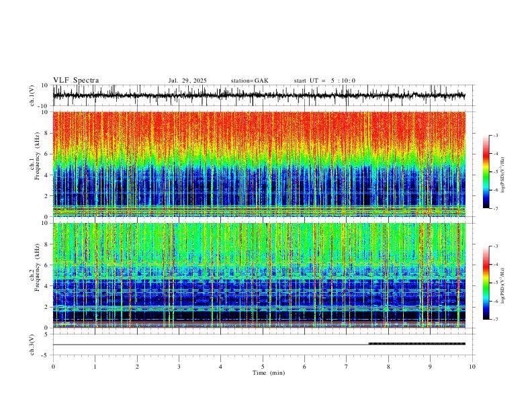Click time axis tick label "9"
This screenshot has width=532, height=411.
(x=430, y=367)
